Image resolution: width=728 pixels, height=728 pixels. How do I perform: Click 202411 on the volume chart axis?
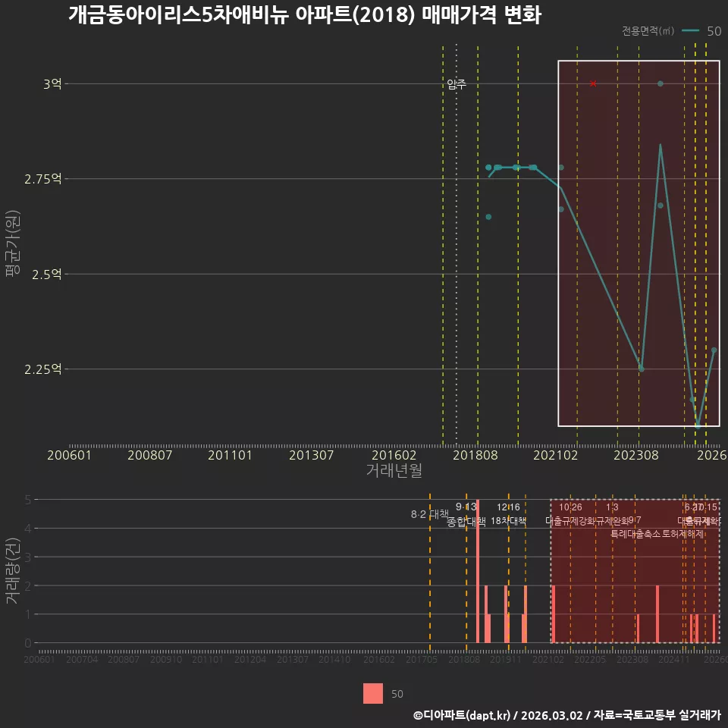674,659
